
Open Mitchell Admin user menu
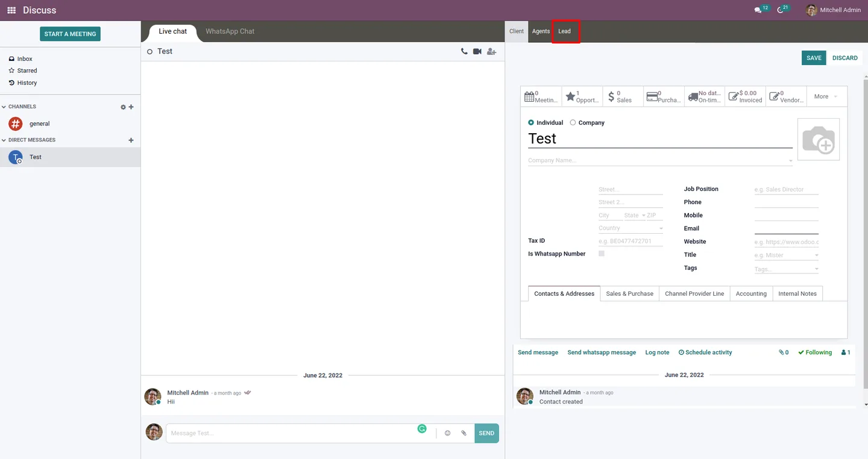(x=834, y=10)
